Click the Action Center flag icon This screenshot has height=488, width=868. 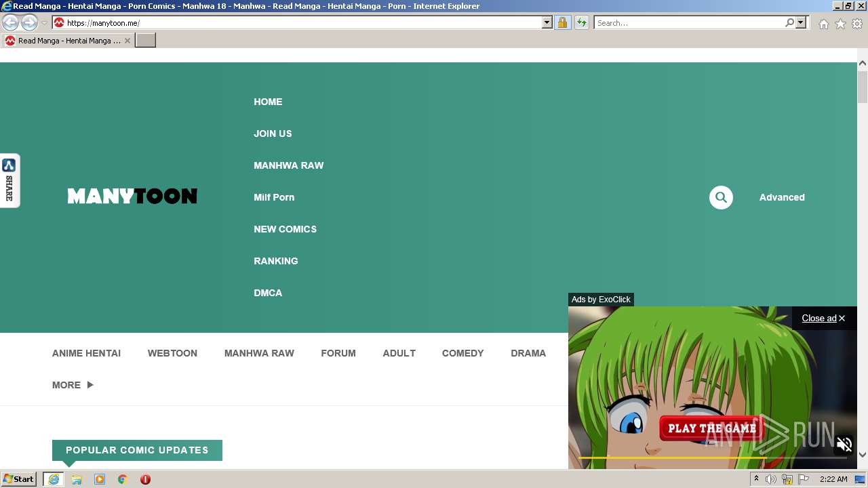(804, 479)
